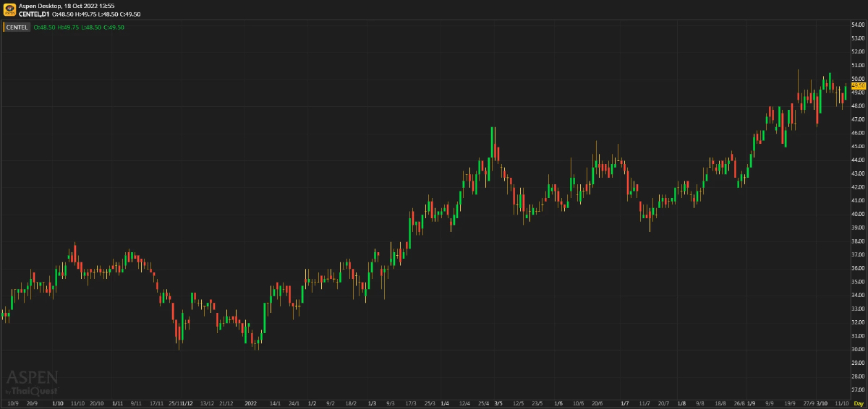Click the 1/8 date label on the date axis
The width and height of the screenshot is (868, 409).
(x=681, y=403)
